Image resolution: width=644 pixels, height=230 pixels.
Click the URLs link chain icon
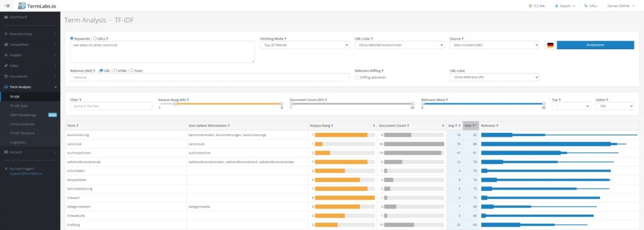pyautogui.click(x=586, y=6)
